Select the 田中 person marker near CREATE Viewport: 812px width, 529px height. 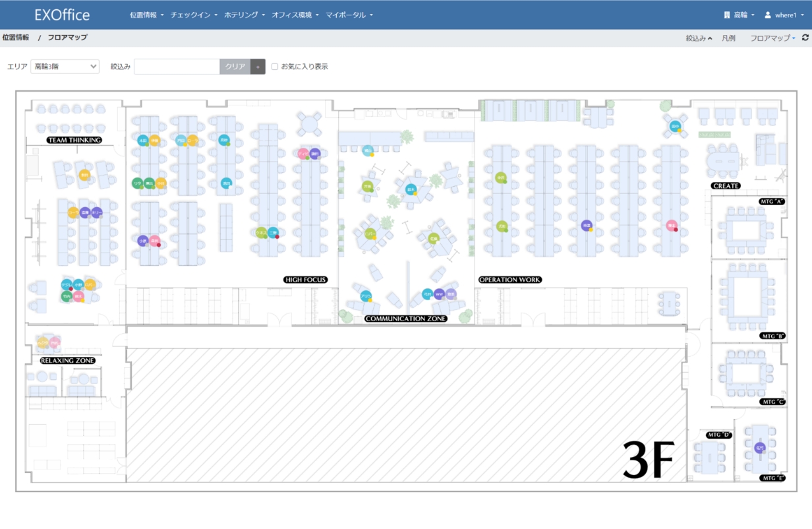click(x=674, y=126)
